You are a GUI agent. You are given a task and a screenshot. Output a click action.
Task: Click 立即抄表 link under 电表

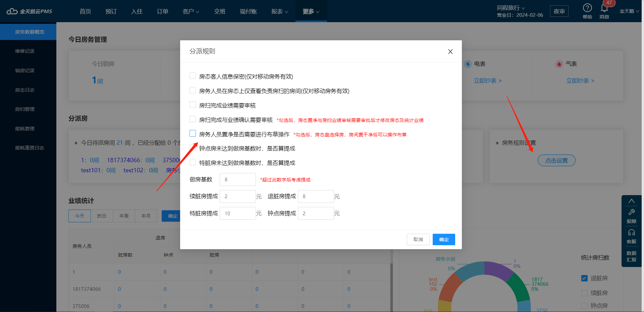tap(488, 81)
